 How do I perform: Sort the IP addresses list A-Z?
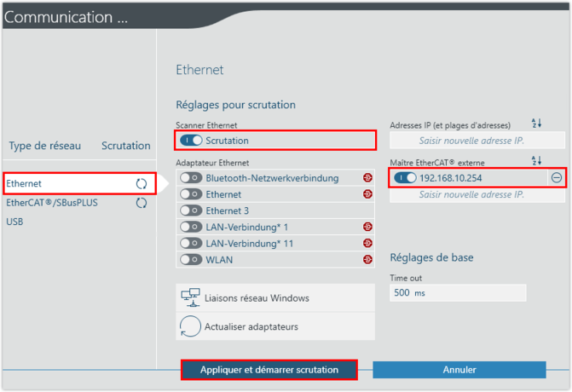(x=536, y=124)
